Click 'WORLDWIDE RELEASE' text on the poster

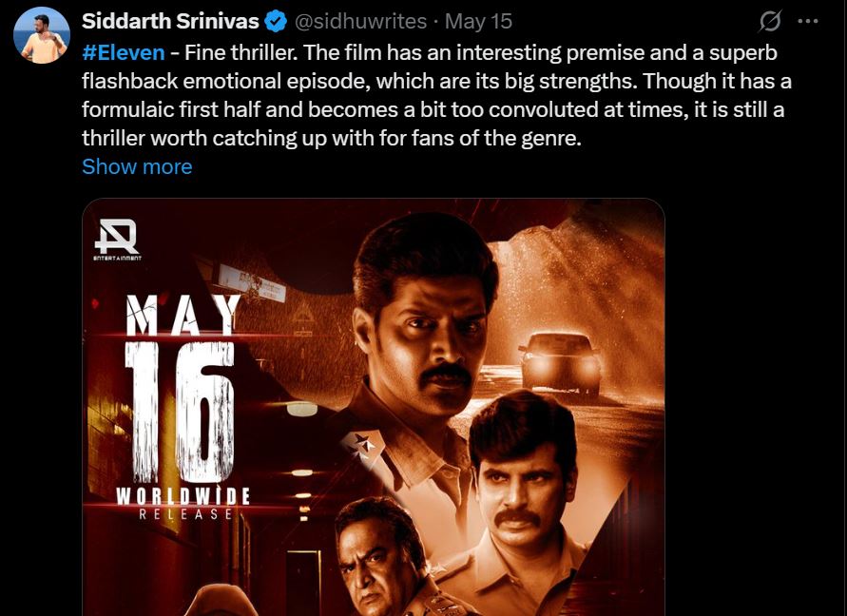(x=183, y=504)
